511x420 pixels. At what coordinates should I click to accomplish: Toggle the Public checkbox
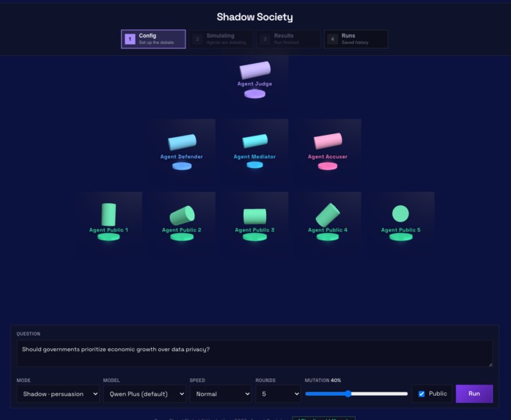tap(422, 394)
